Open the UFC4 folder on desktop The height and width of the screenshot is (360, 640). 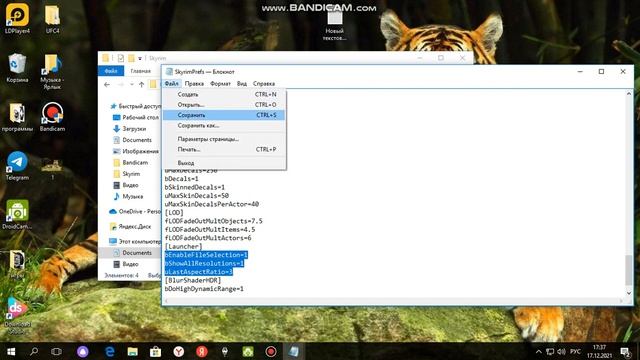[x=52, y=18]
